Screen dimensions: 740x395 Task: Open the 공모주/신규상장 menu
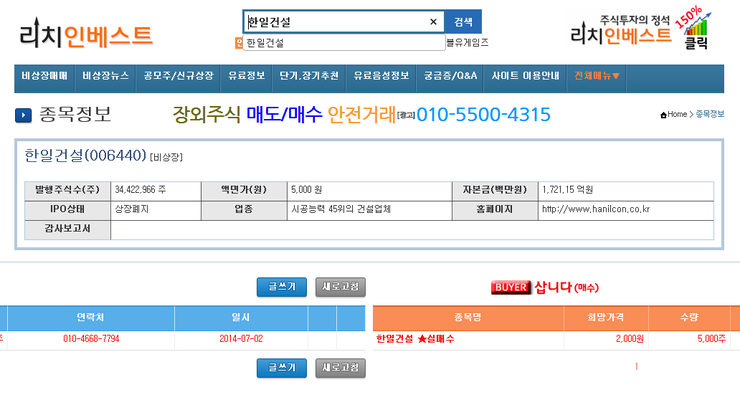[x=178, y=76]
